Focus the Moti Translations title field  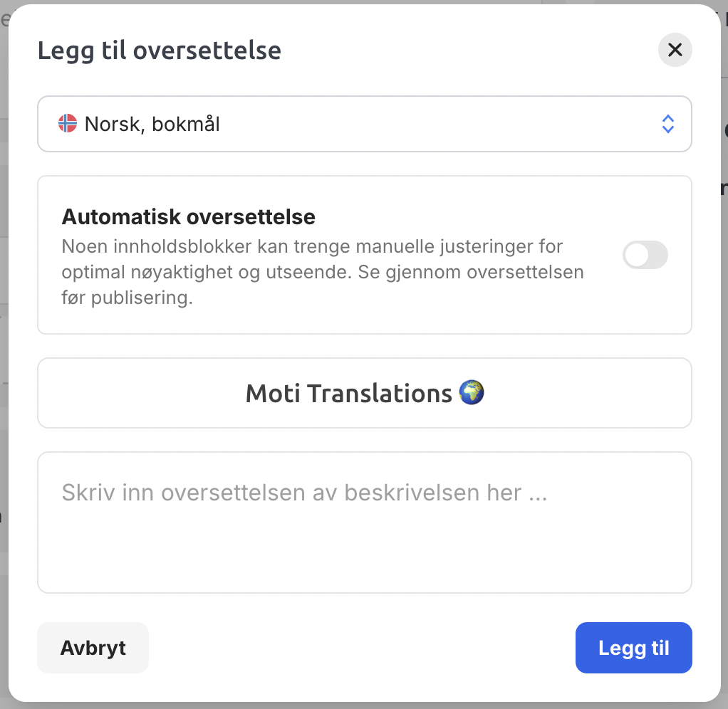(x=365, y=393)
